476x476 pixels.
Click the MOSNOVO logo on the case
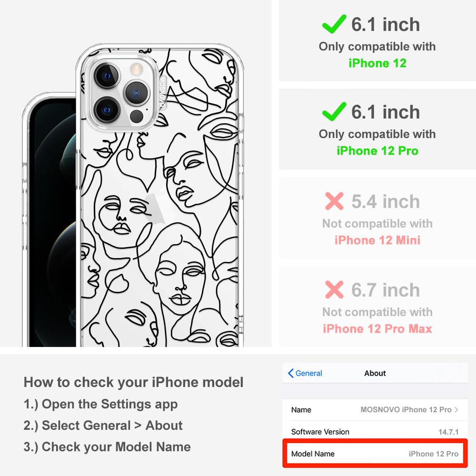click(163, 93)
